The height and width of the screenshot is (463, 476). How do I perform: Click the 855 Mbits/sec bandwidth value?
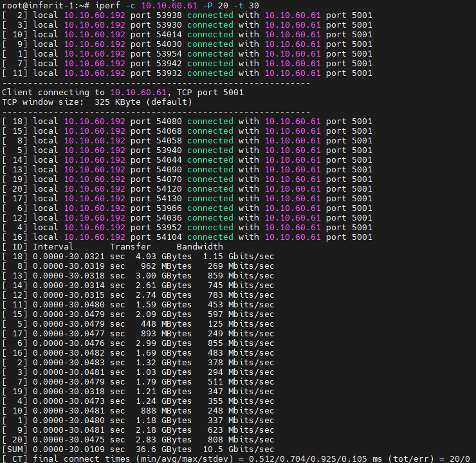coord(241,343)
